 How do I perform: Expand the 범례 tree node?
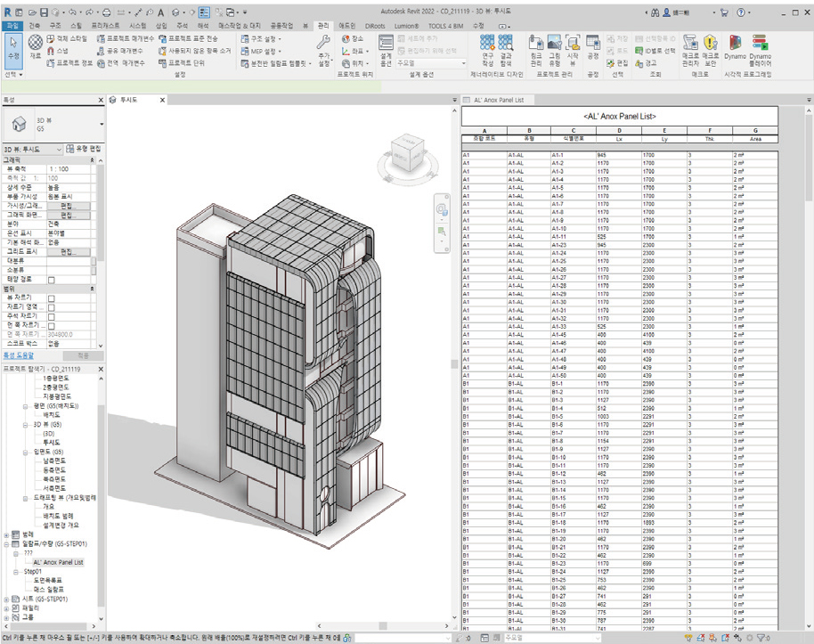point(6,534)
